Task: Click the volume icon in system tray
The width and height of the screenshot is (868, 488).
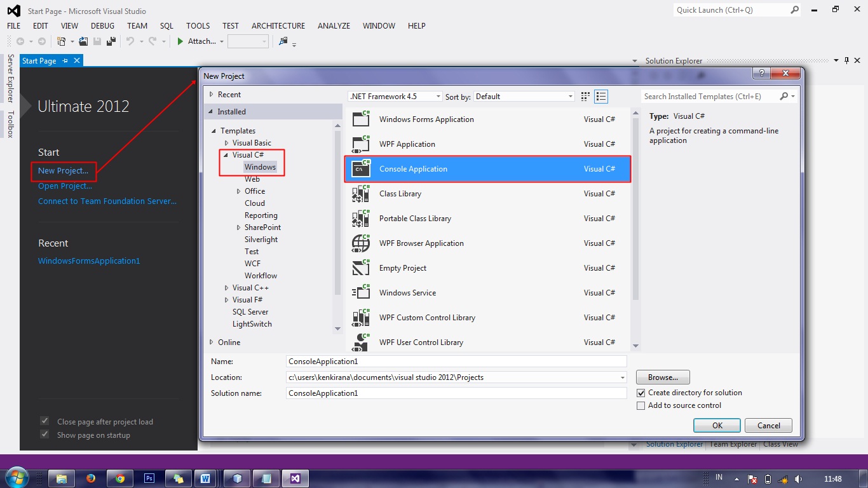Action: (798, 478)
